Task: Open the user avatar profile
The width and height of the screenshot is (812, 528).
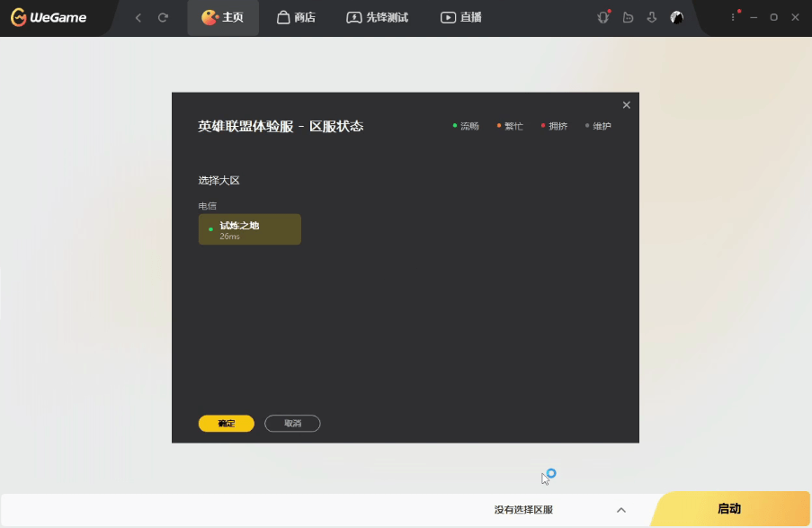Action: pos(677,18)
